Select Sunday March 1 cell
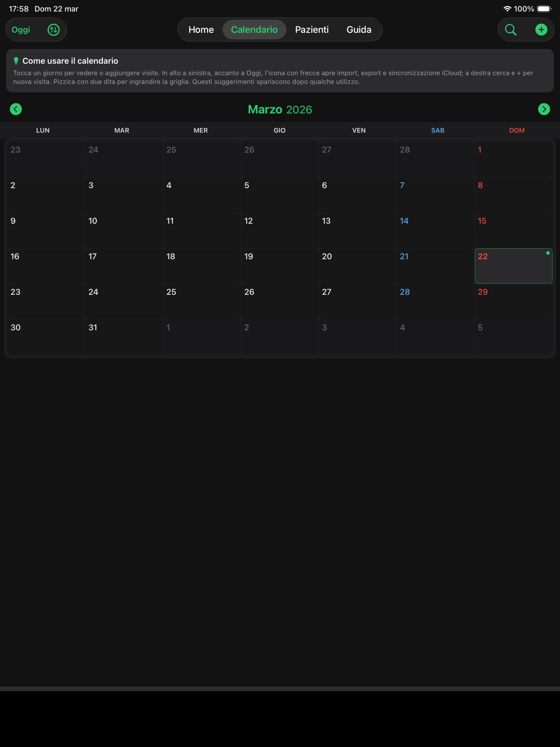 pos(513,159)
